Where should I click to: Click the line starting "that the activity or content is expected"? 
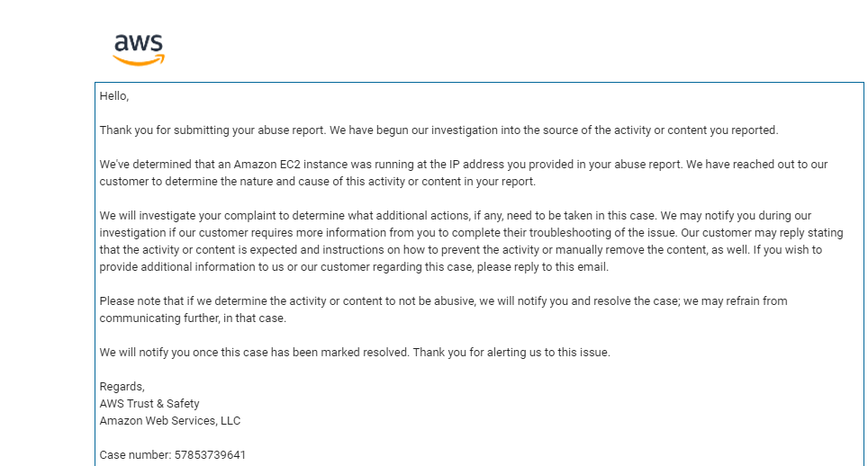pyautogui.click(x=461, y=250)
